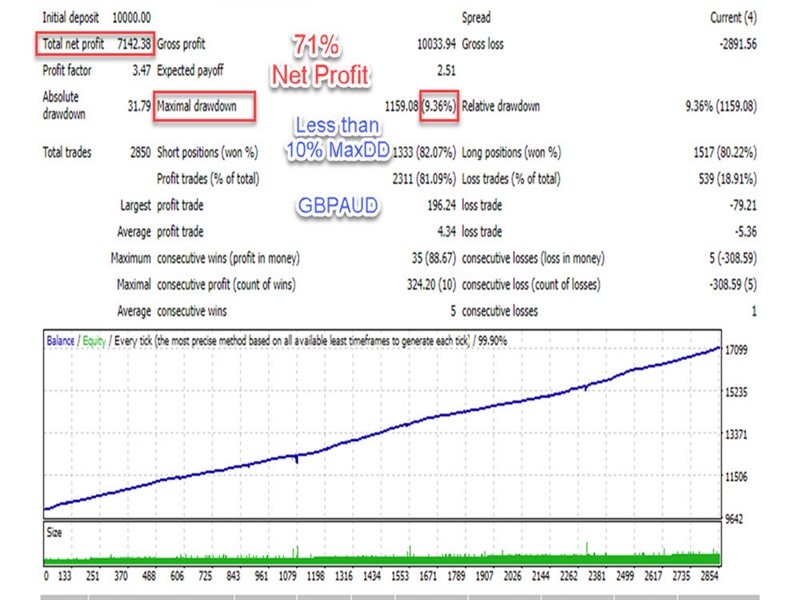Click Long positions (won %) label
The image size is (800, 600).
(511, 153)
